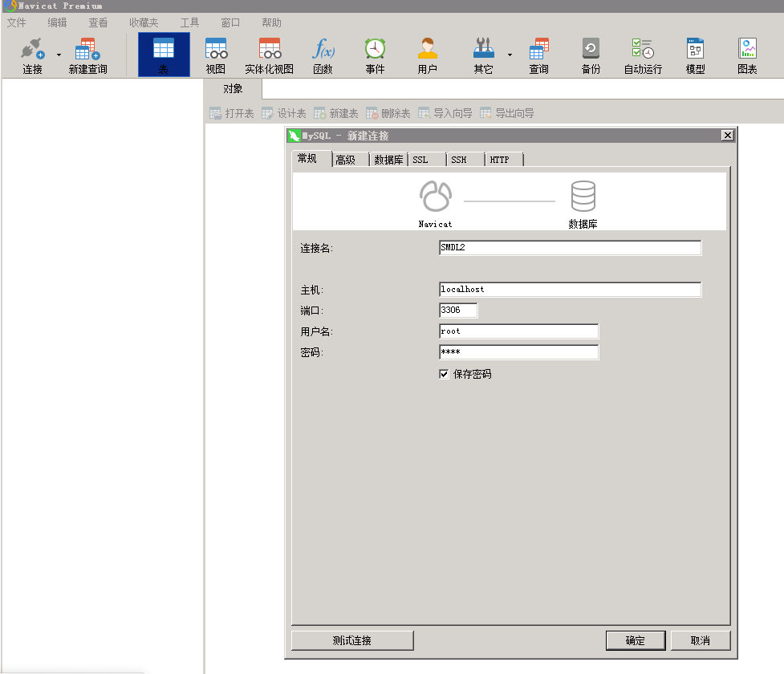Open the 用户 users section
Viewport: 784px width, 674px height.
tap(427, 55)
